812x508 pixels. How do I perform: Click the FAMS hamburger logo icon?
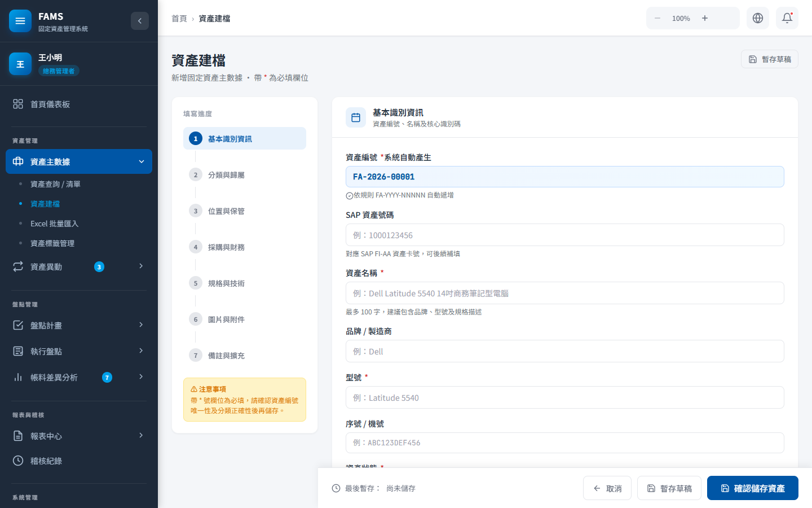20,21
